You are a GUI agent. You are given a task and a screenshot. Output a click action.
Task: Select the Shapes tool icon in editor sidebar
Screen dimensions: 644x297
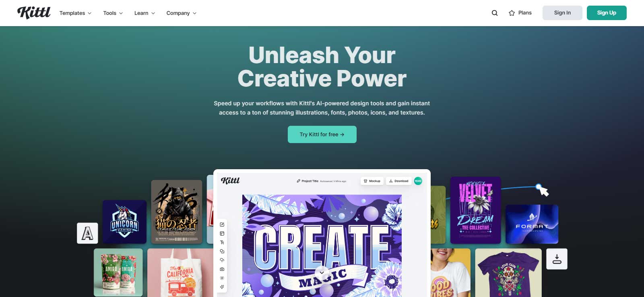[222, 251]
